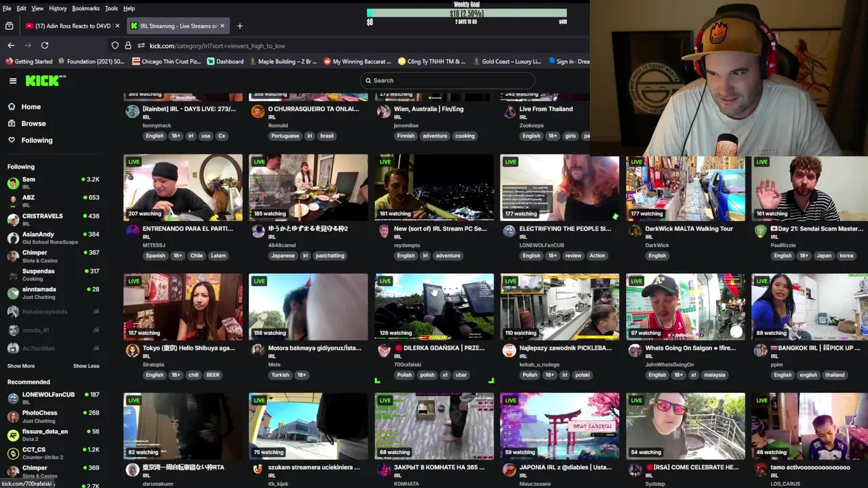Open AsianAndy channel in sidebar
This screenshot has height=488, width=868.
[53, 237]
